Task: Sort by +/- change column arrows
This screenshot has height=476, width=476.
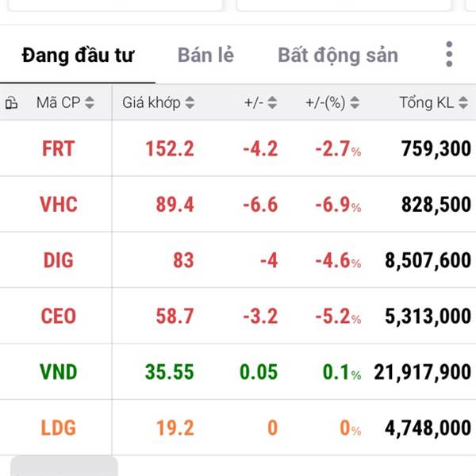Action: (272, 102)
